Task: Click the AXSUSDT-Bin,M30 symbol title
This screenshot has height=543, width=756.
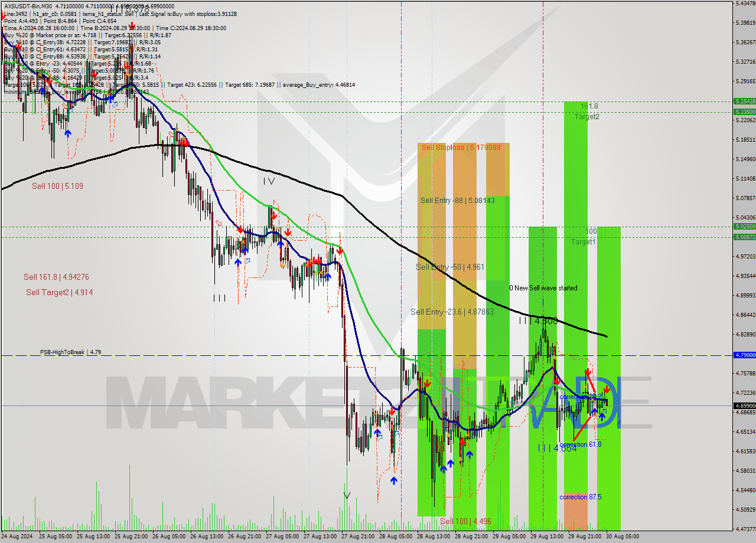Action: [x=28, y=6]
